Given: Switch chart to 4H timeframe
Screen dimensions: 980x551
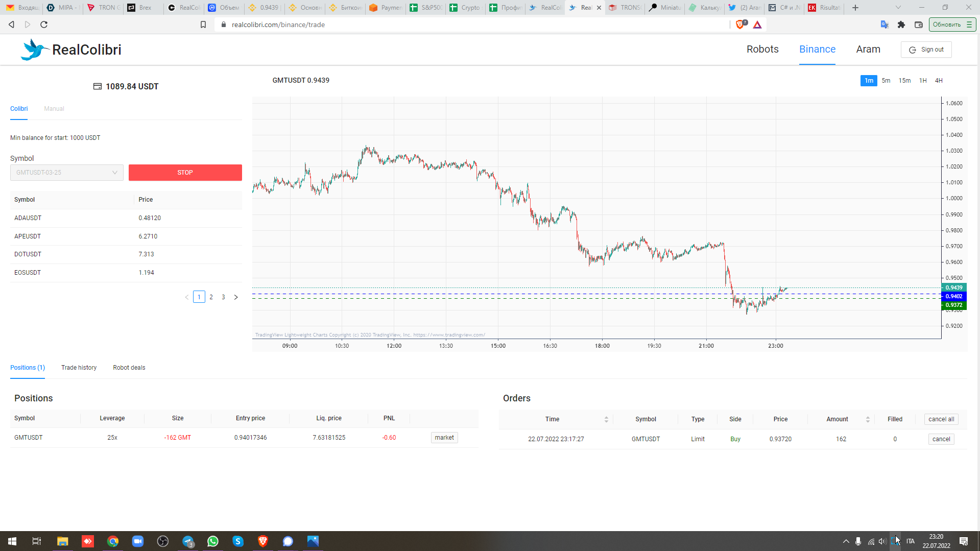Looking at the screenshot, I should (x=939, y=81).
